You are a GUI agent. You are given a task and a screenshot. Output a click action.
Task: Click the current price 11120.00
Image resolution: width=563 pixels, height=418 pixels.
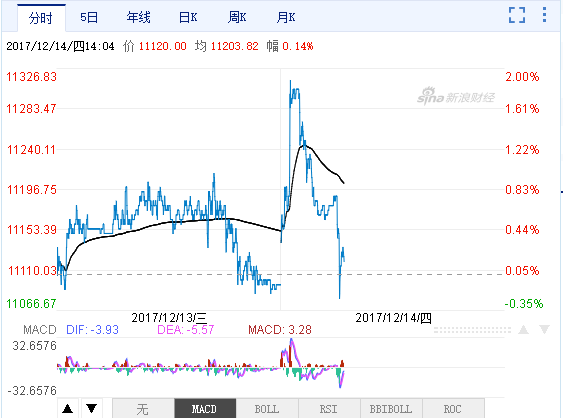point(163,46)
